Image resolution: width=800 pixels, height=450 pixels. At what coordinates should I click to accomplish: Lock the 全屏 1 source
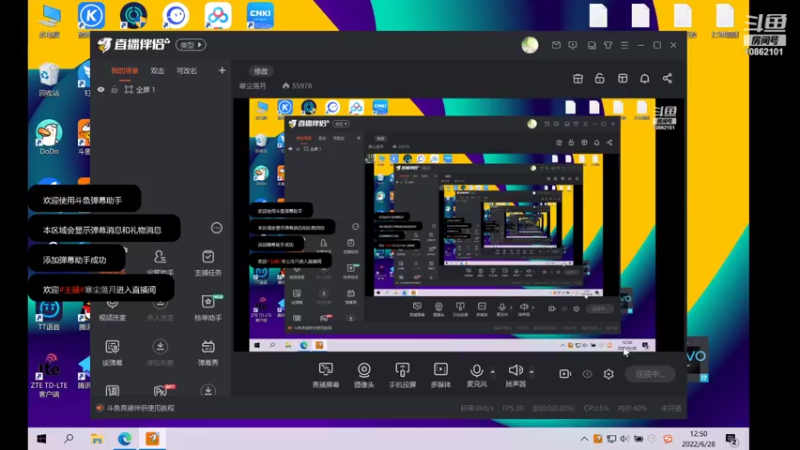click(x=114, y=89)
